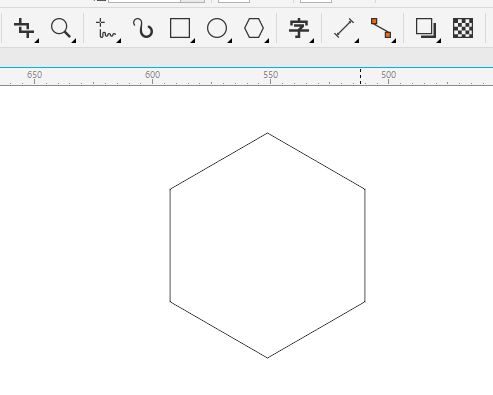Select the Ellipse tool
Viewport: 493px width, 395px height.
pos(217,28)
